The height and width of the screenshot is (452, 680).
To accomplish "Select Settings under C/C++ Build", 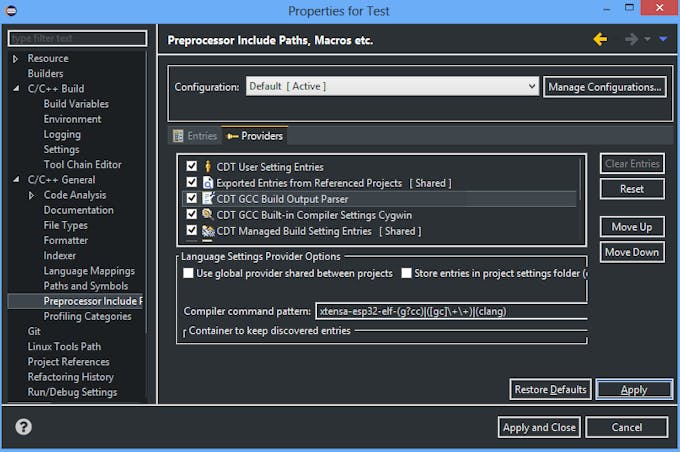I will pos(61,149).
